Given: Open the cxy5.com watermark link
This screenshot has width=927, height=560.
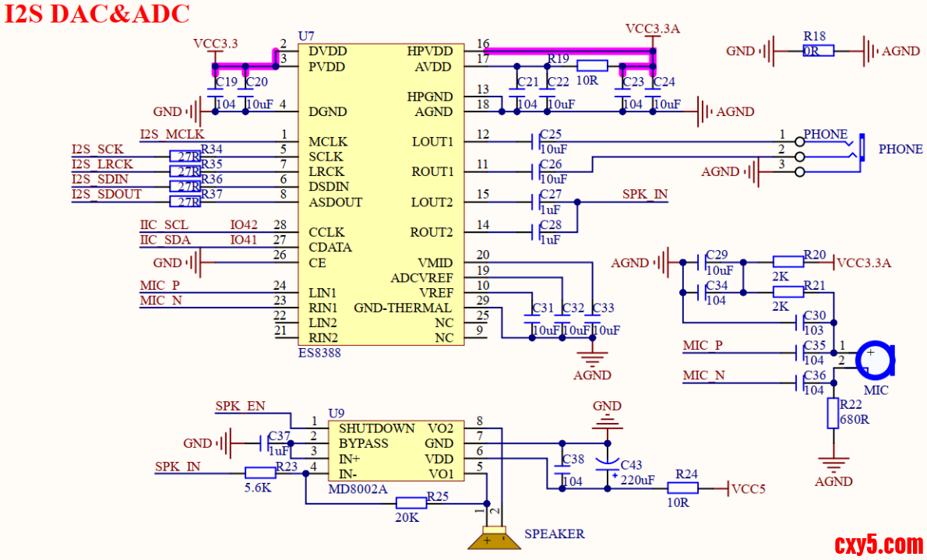Looking at the screenshot, I should point(878,544).
